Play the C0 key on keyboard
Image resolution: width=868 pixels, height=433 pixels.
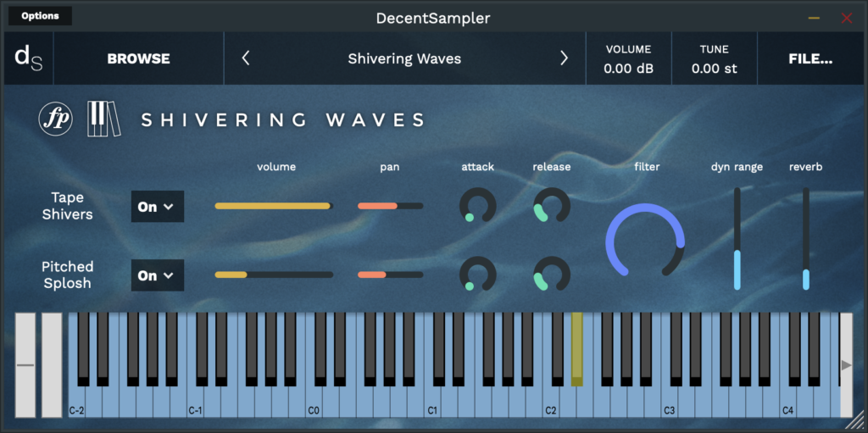coord(314,402)
